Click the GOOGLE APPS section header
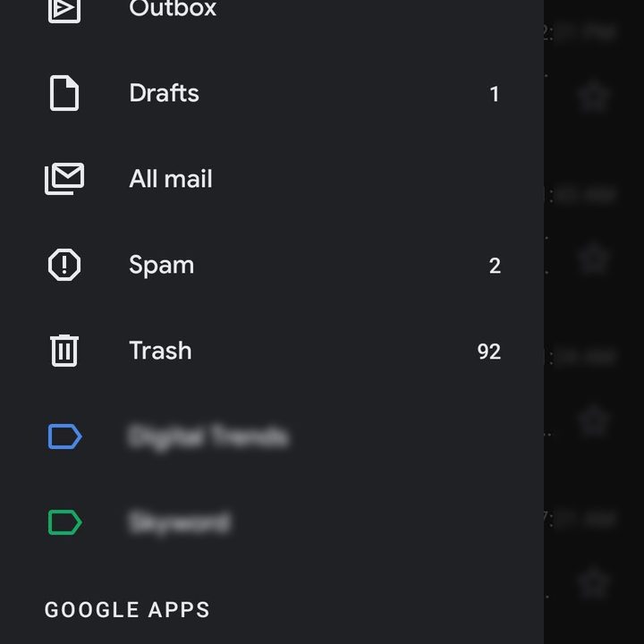The width and height of the screenshot is (644, 644). coord(127,610)
